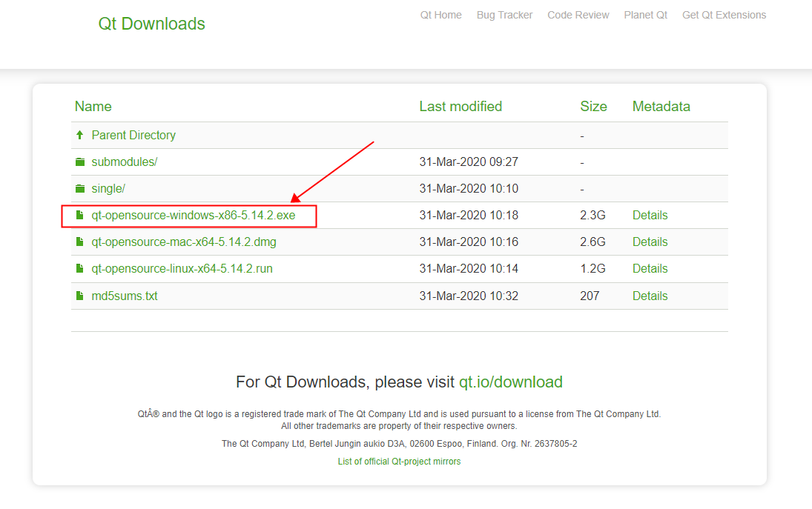812x509 pixels.
Task: Go to Code Review in top navigation
Action: 578,15
